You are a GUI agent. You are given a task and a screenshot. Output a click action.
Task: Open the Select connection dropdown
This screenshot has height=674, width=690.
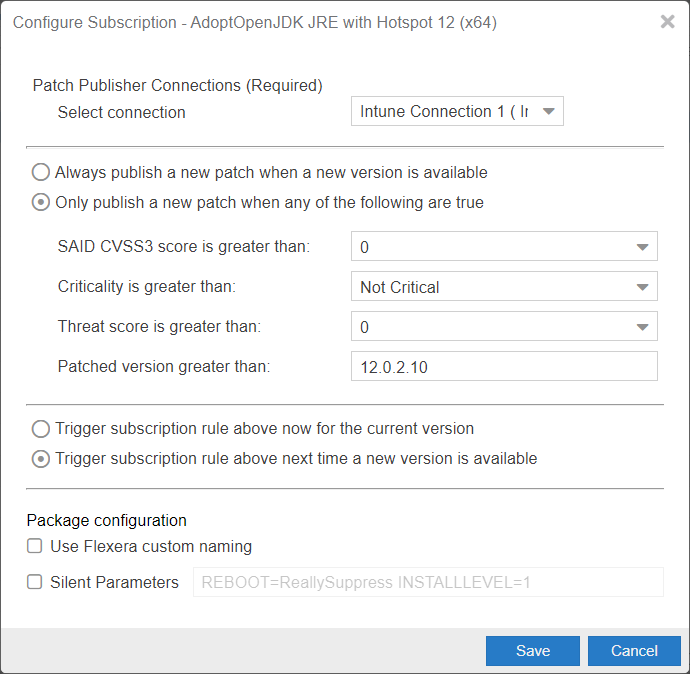[457, 111]
